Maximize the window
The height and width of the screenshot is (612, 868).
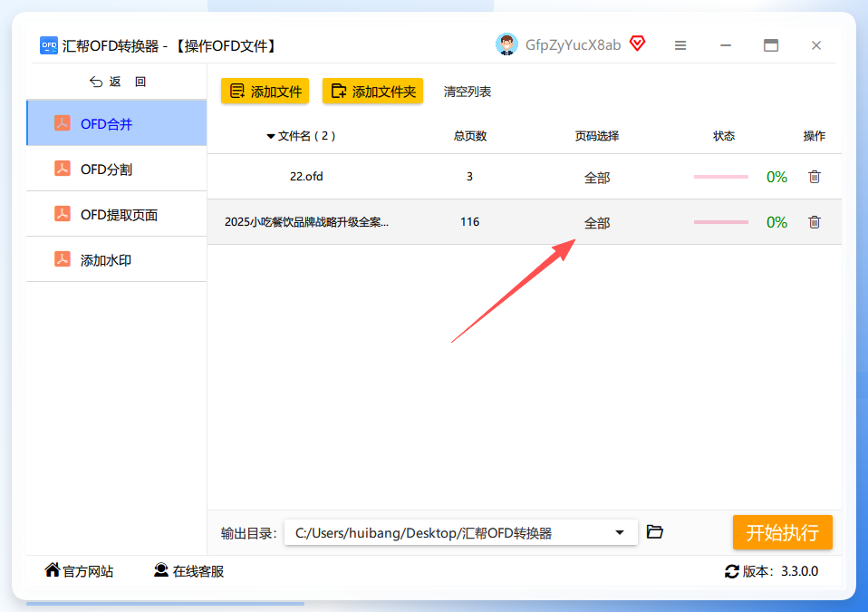770,45
